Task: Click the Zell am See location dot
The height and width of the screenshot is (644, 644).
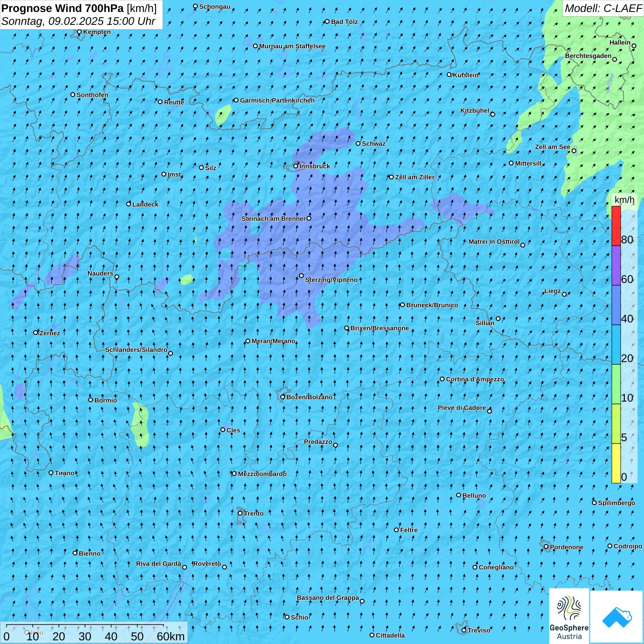Action: pos(574,150)
